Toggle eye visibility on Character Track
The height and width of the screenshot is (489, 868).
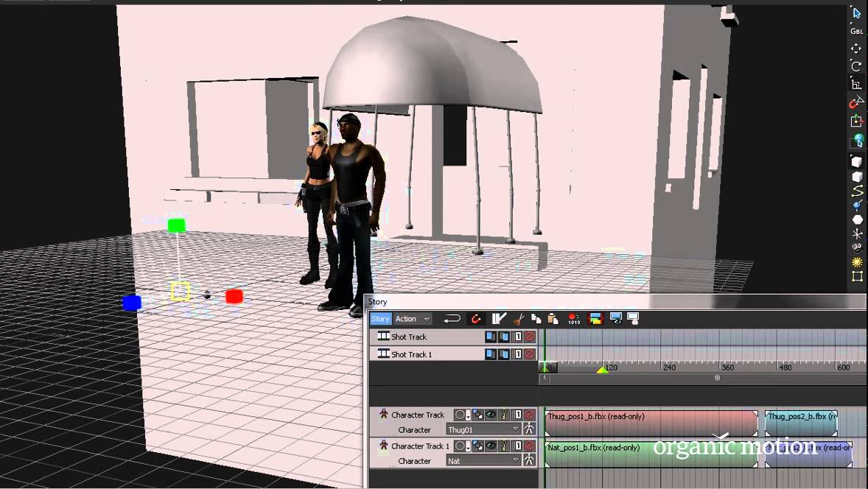pyautogui.click(x=491, y=415)
